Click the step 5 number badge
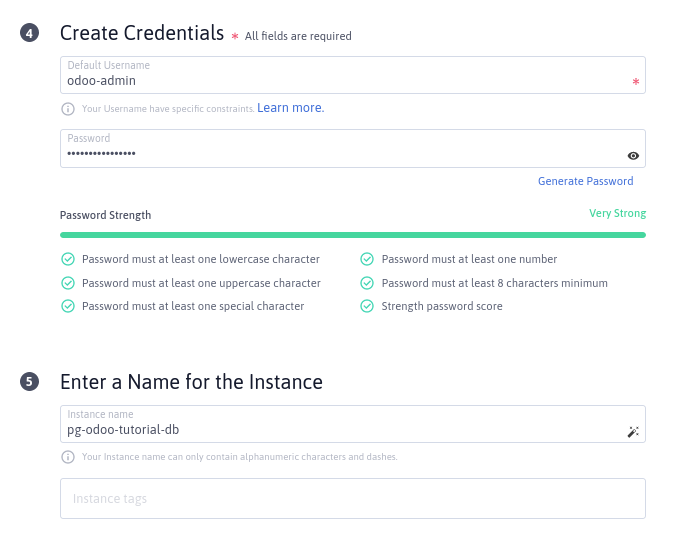Image resolution: width=679 pixels, height=541 pixels. [29, 382]
